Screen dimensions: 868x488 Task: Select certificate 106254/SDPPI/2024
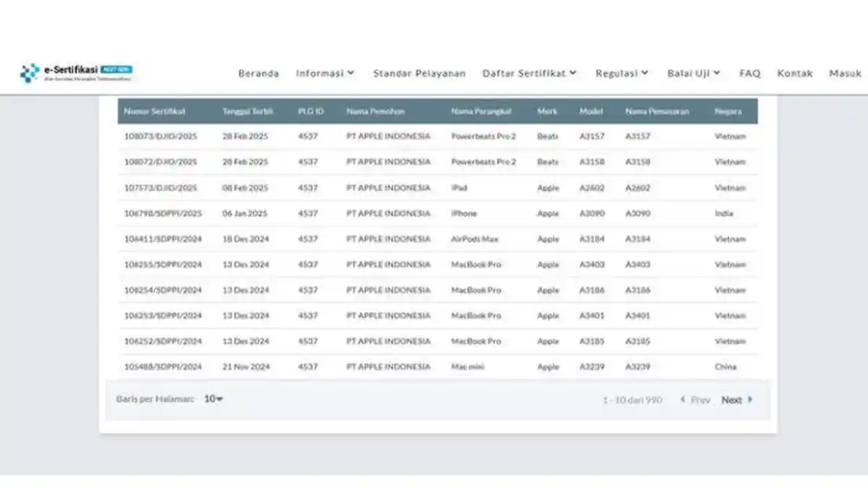pyautogui.click(x=163, y=290)
